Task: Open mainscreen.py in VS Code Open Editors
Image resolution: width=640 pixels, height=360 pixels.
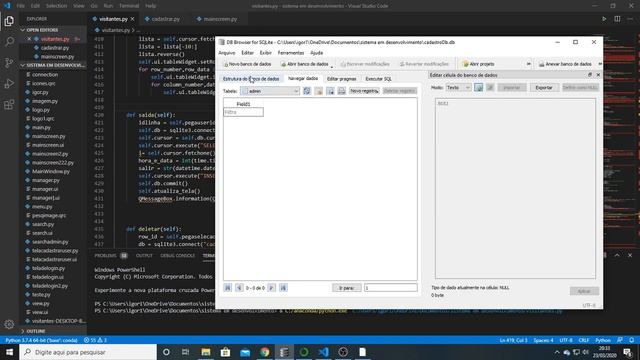Action: coord(57,57)
